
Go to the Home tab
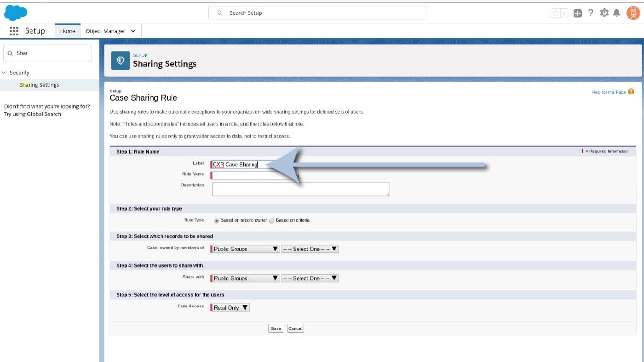(x=68, y=31)
